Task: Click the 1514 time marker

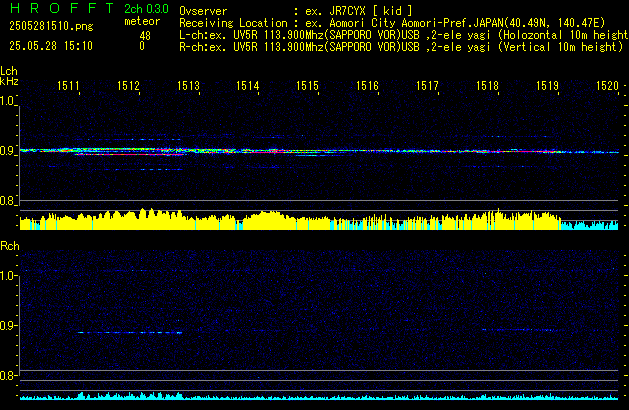Action: point(248,86)
